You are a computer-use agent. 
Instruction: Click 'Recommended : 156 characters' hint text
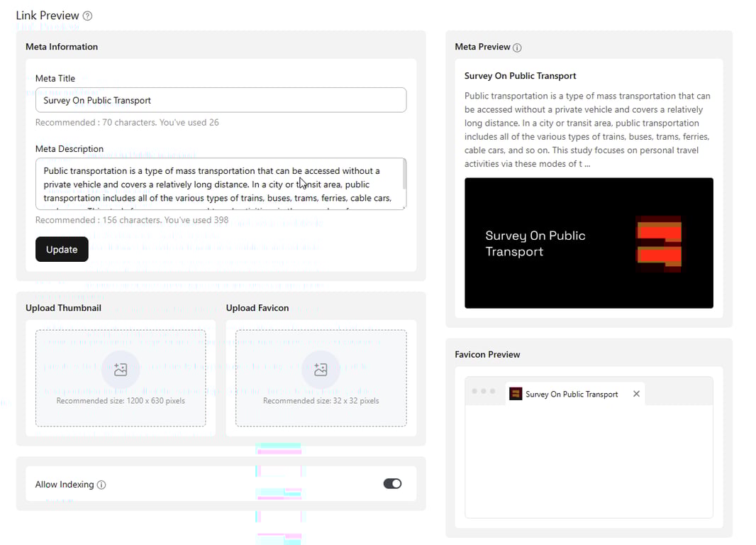[132, 220]
